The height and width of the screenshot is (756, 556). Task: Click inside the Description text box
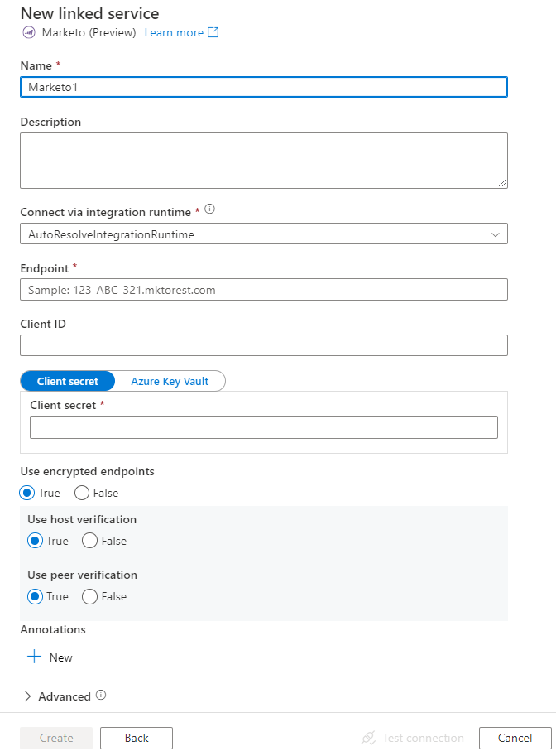[x=263, y=160]
